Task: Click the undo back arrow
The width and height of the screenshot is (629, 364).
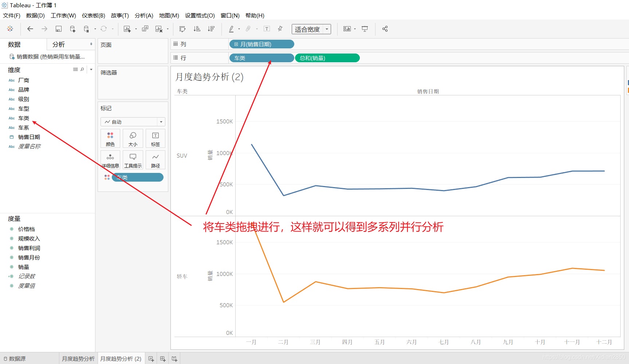Action: click(x=30, y=29)
